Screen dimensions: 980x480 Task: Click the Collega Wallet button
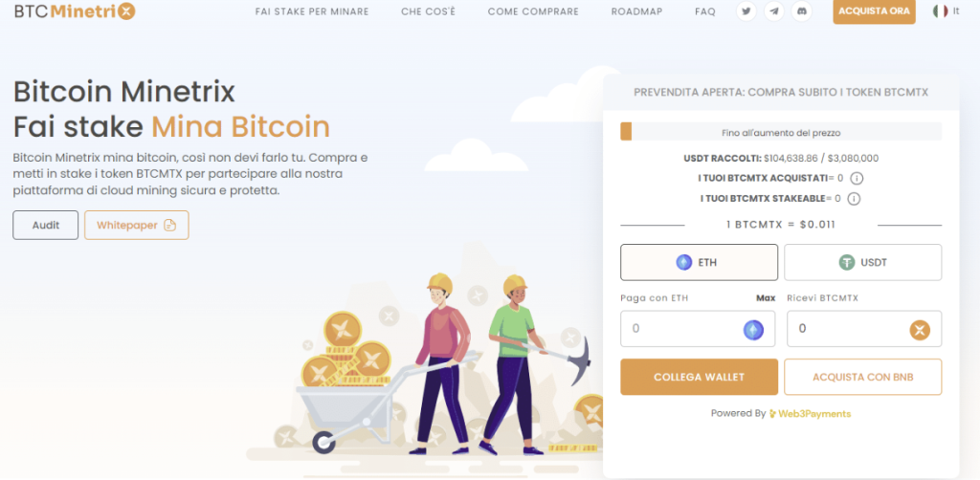tap(699, 377)
